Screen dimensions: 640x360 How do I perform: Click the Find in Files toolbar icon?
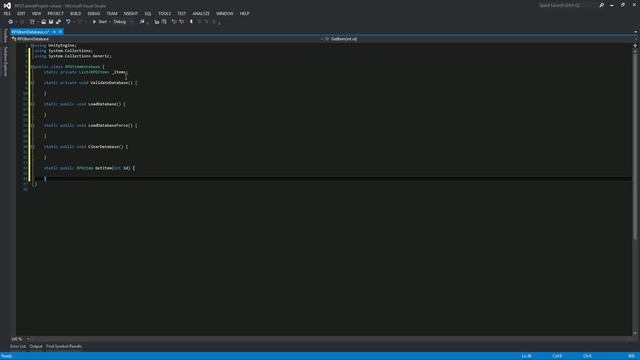pyautogui.click(x=142, y=22)
